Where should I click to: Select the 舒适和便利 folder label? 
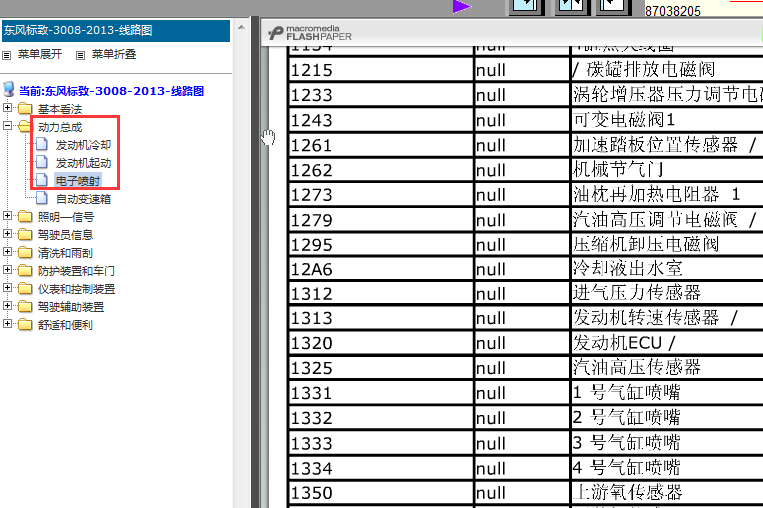click(x=65, y=325)
